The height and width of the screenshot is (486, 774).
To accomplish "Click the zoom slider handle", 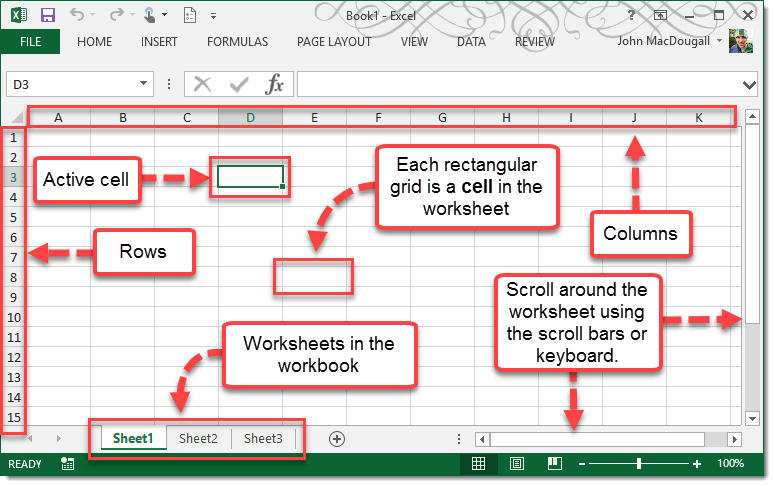I will pyautogui.click(x=639, y=463).
